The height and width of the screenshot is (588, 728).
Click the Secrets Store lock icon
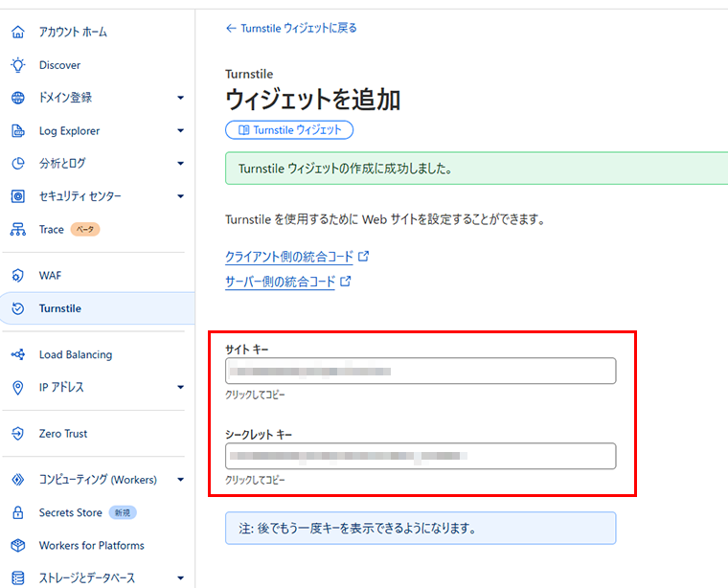(17, 512)
